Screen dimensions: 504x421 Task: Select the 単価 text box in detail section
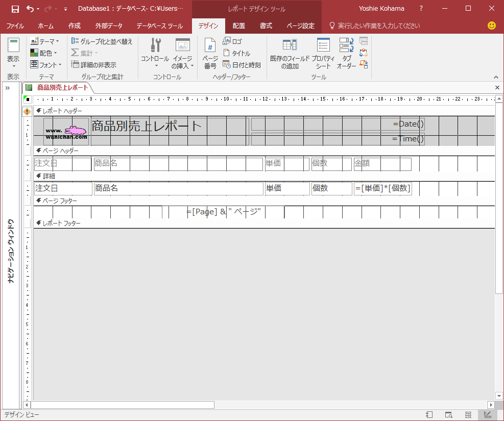click(x=287, y=188)
